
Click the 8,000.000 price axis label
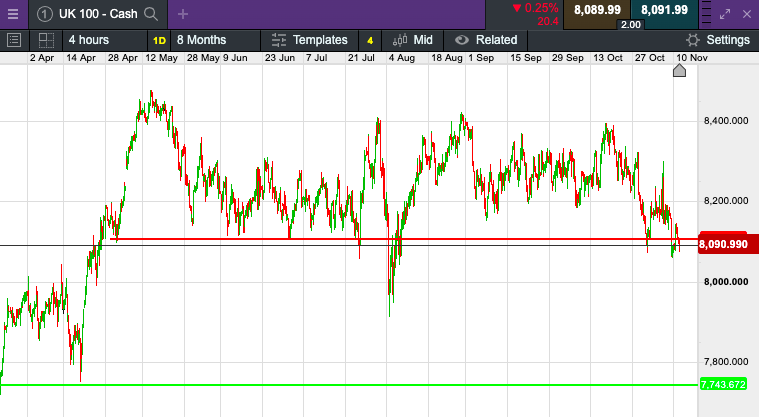(x=726, y=282)
